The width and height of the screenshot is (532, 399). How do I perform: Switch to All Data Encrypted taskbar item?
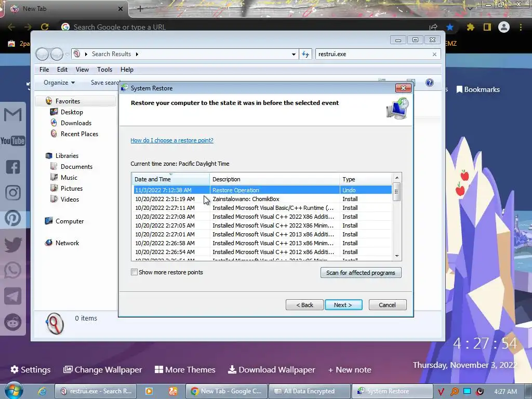click(309, 391)
